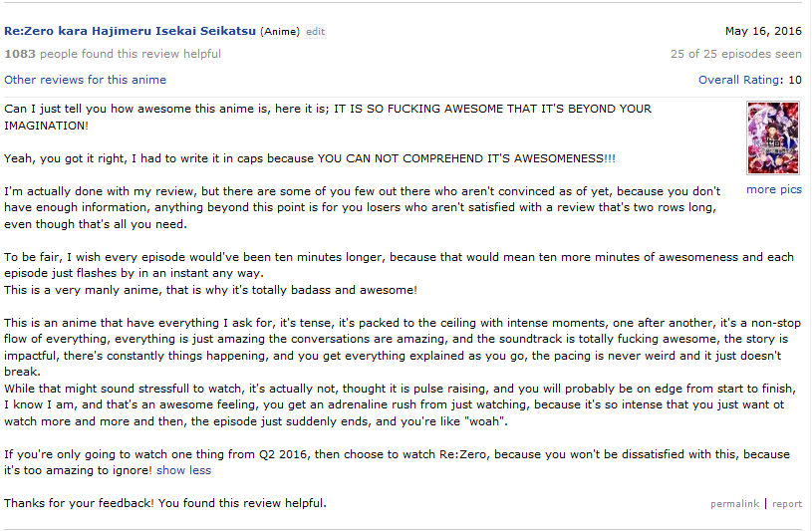Click the paragraph starting I'm actually done
This screenshot has width=812, height=531.
(369, 207)
